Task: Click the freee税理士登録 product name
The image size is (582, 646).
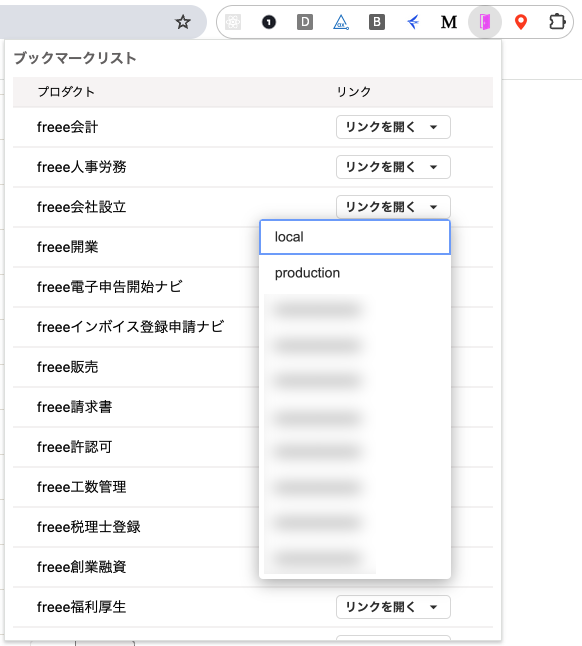Action: point(89,527)
